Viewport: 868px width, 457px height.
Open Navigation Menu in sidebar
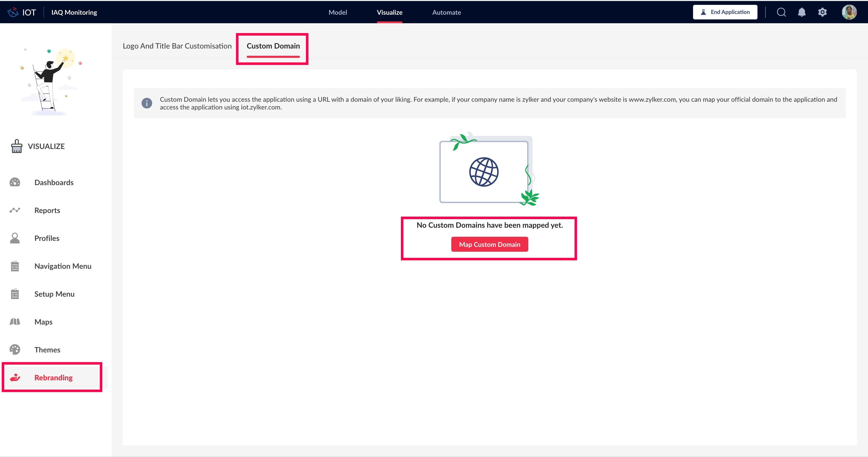pos(63,266)
